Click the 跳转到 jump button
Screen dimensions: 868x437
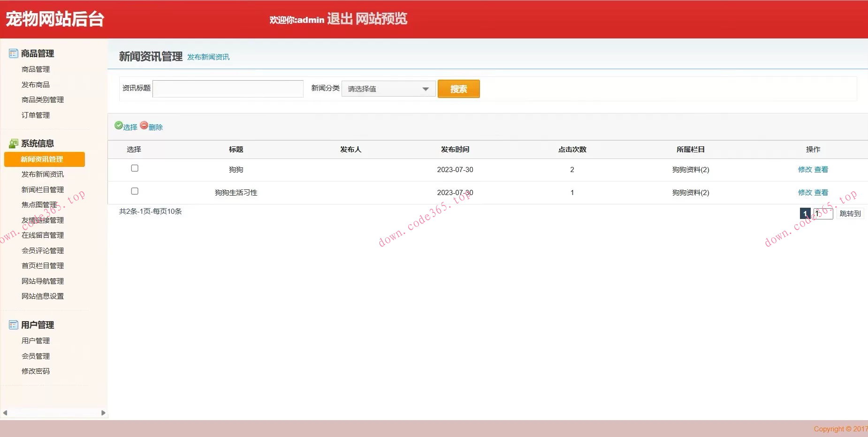point(850,213)
